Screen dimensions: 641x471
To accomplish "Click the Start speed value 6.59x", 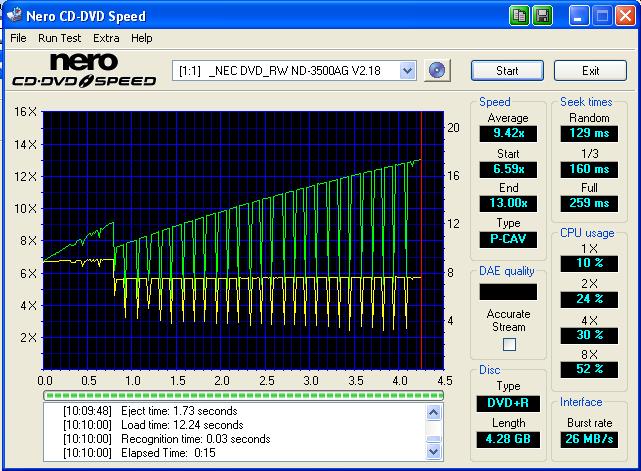I will tap(508, 169).
